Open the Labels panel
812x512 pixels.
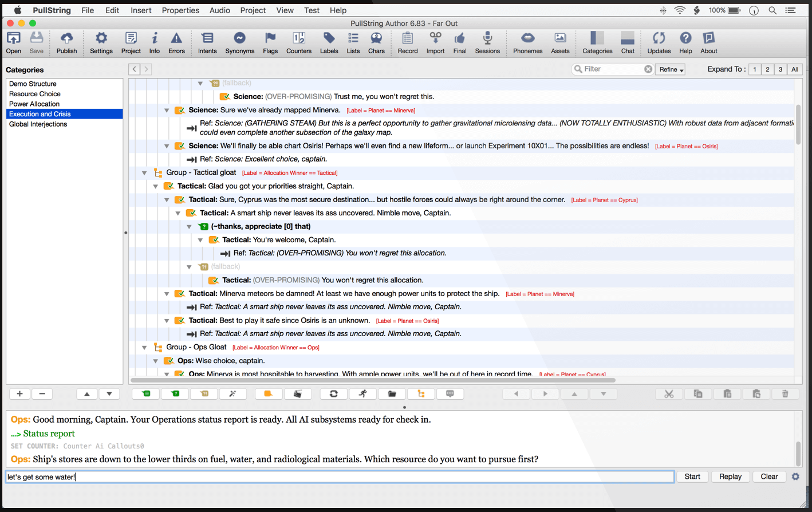tap(329, 42)
